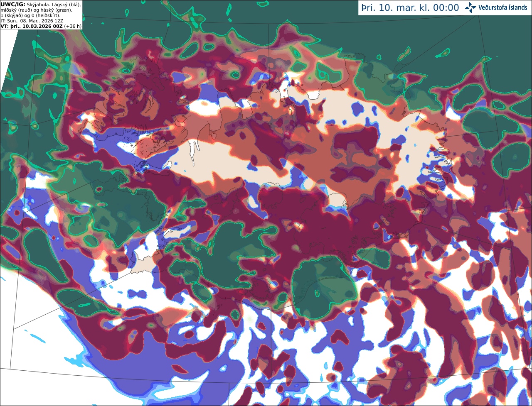
Task: Click the '1 (skýjað) og 0 (heiðskírt).' line
Action: 30,15
